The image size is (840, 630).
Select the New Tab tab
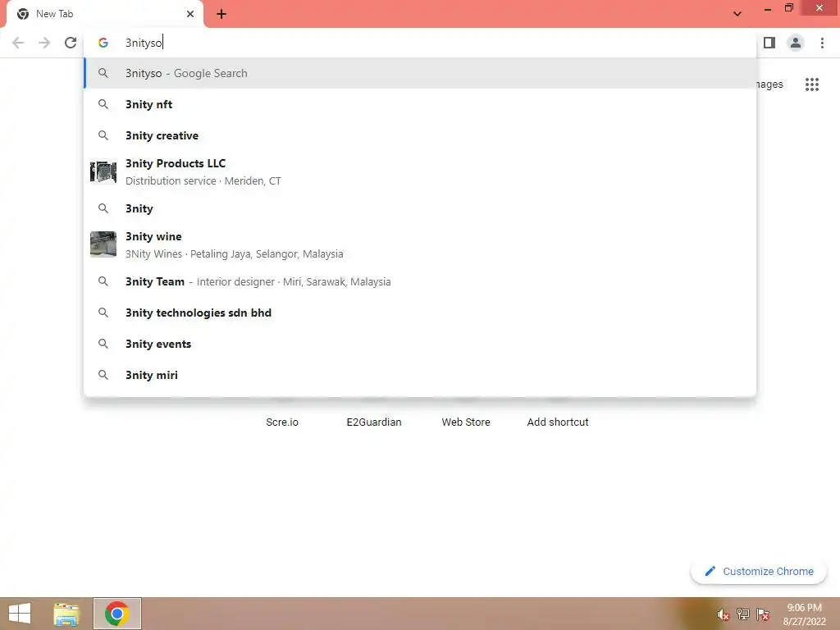pos(105,14)
